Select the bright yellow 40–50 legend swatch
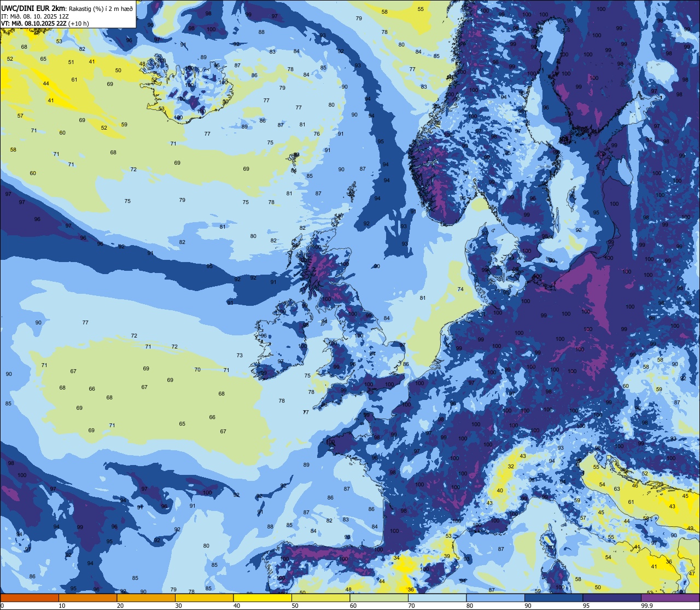The width and height of the screenshot is (700, 610). 262,598
